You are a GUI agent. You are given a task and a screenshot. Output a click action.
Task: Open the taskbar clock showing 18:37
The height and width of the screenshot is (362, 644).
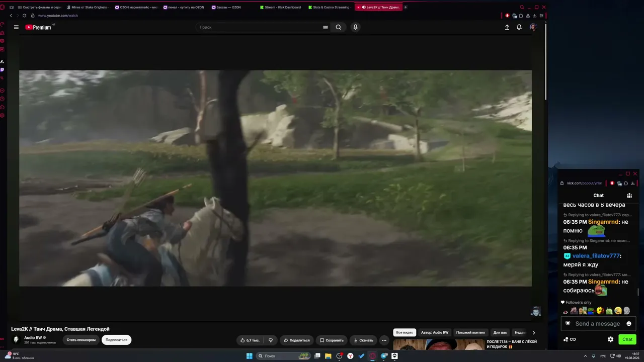click(x=632, y=356)
